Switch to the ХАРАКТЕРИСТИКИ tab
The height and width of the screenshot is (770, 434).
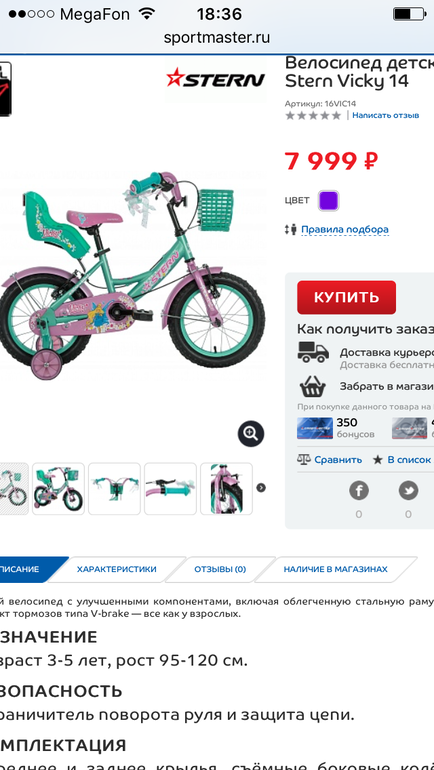click(x=116, y=569)
